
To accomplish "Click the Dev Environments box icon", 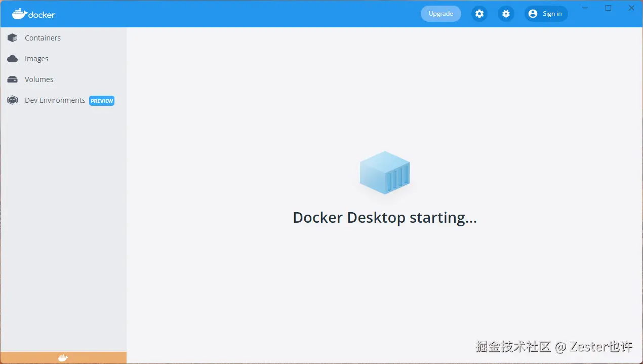I will (13, 100).
